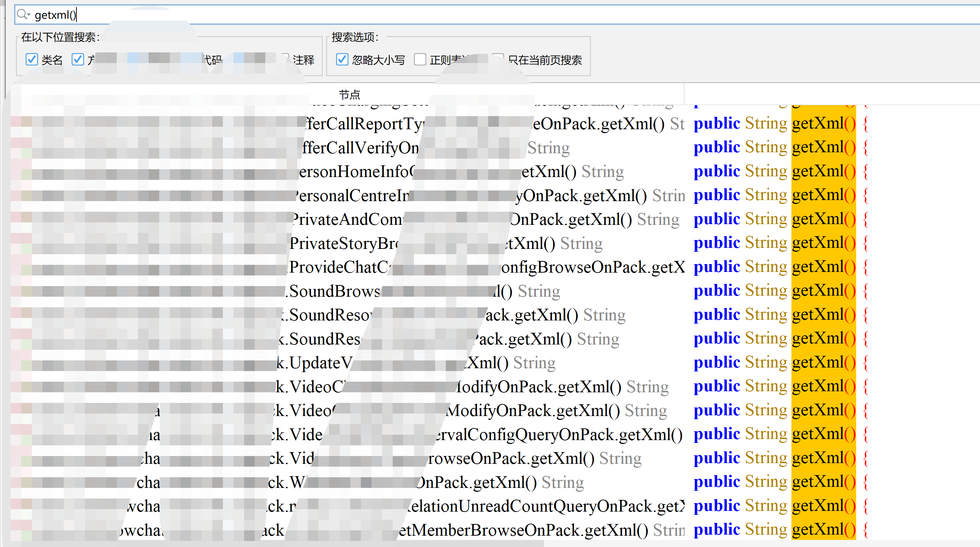Click the getXml() code cell in ProvideChatC row

pos(824,267)
